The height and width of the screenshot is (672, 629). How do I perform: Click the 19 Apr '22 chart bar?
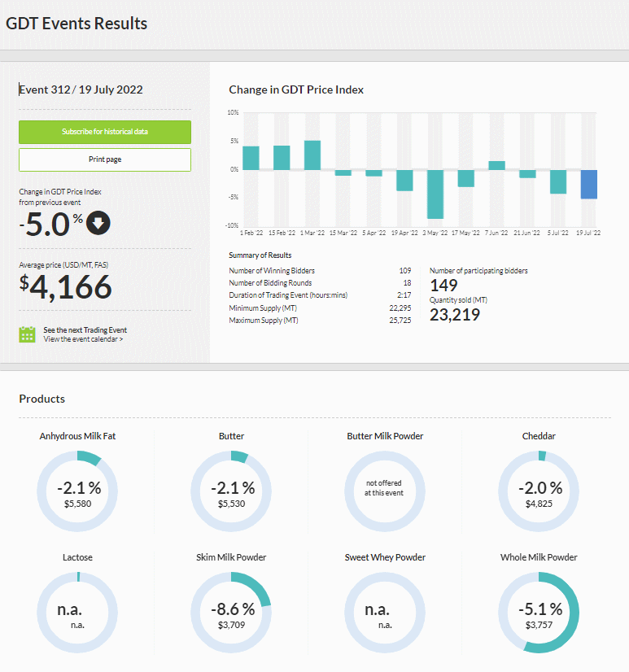click(404, 181)
